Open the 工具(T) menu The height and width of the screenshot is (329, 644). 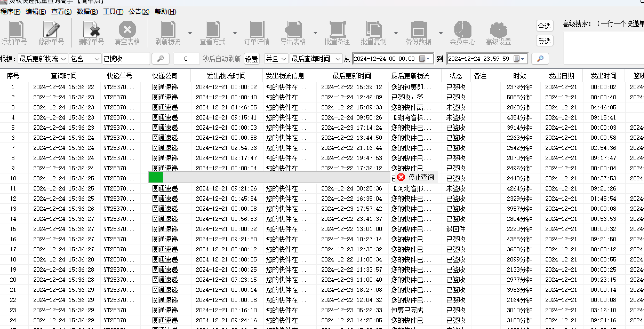[x=113, y=12]
